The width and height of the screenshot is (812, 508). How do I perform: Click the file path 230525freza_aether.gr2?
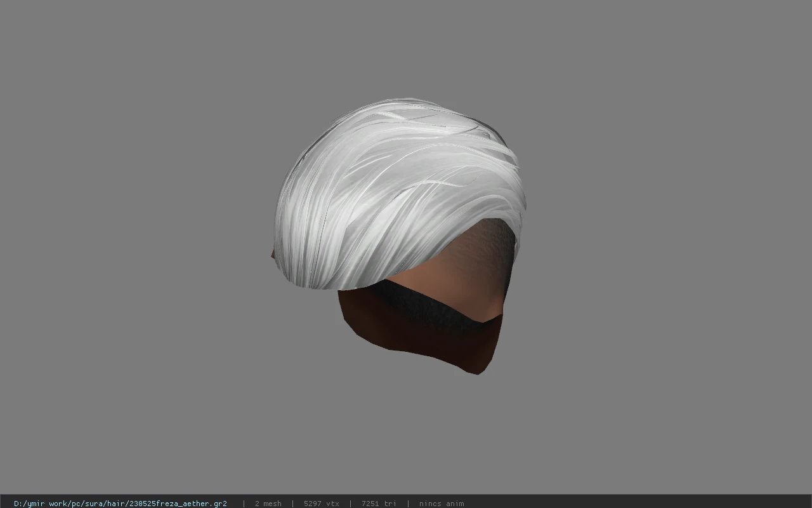(x=121, y=504)
